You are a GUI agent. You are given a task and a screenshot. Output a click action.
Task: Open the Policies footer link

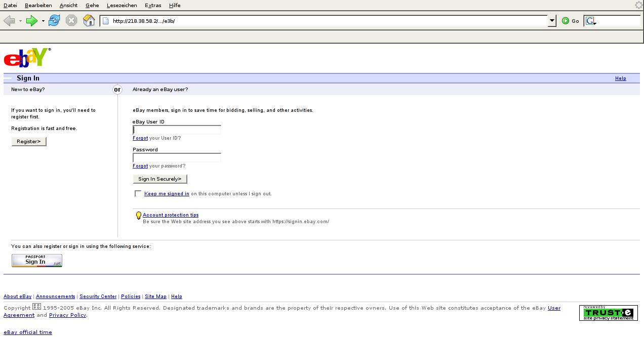(131, 297)
